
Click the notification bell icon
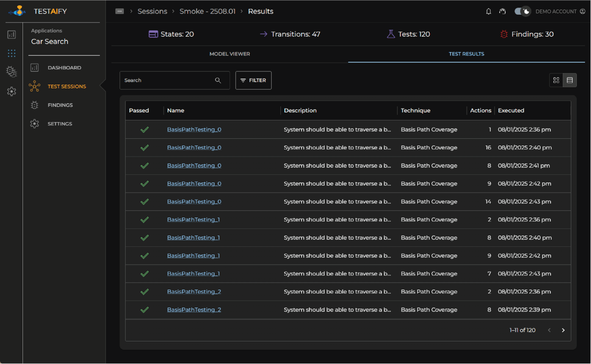(488, 11)
